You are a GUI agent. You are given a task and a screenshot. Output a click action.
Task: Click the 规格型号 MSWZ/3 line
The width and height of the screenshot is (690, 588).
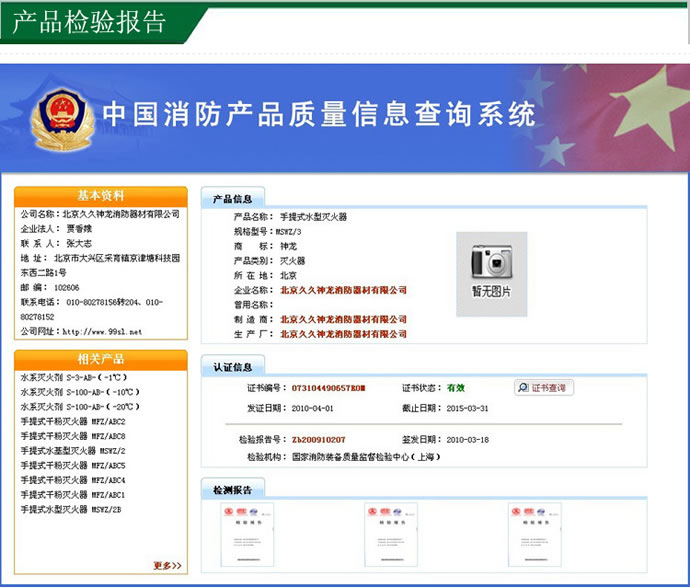click(x=268, y=232)
